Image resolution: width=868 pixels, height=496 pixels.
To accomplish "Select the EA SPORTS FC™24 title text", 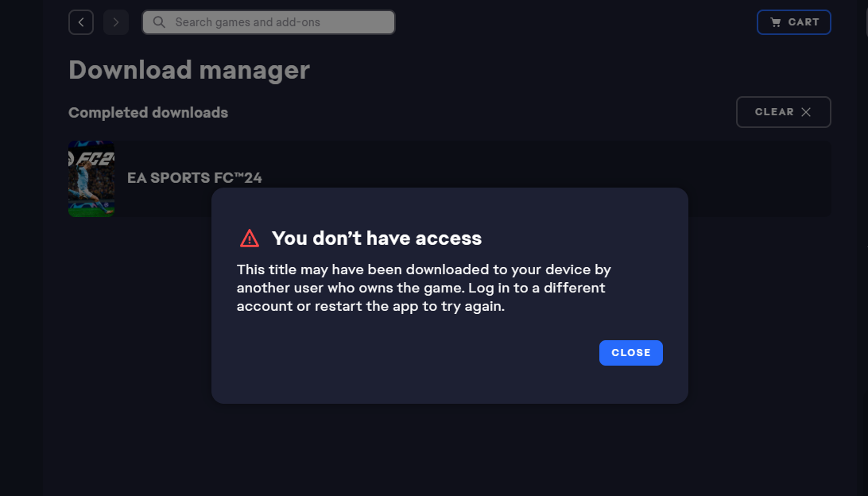I will point(194,178).
